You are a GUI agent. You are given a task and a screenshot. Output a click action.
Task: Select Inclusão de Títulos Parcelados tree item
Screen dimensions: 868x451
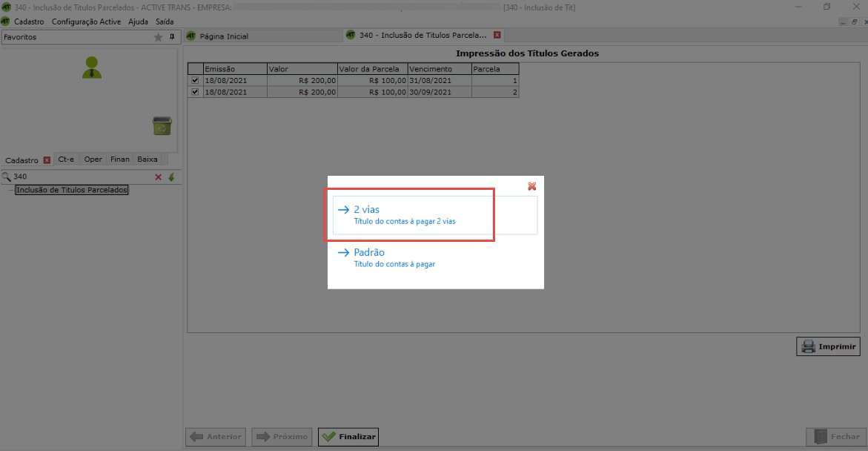pyautogui.click(x=72, y=191)
